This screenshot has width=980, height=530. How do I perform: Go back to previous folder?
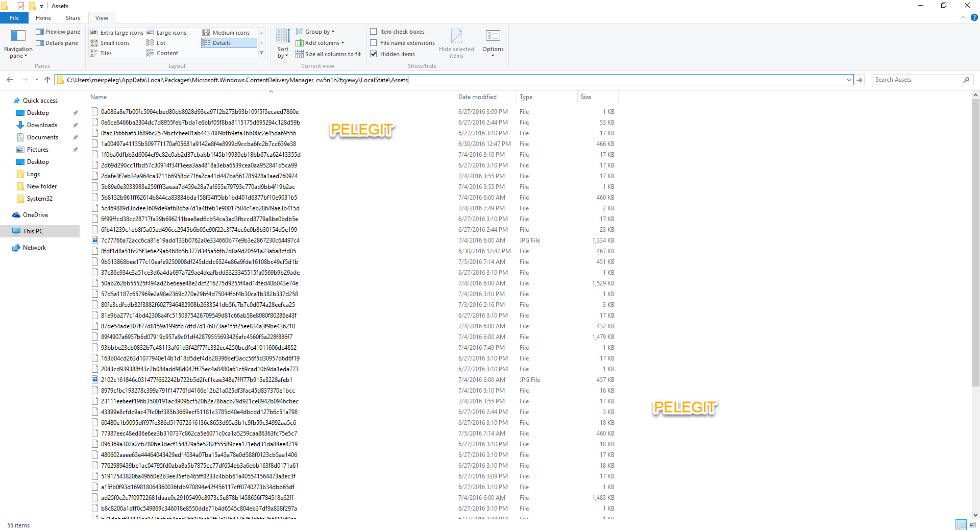point(10,80)
